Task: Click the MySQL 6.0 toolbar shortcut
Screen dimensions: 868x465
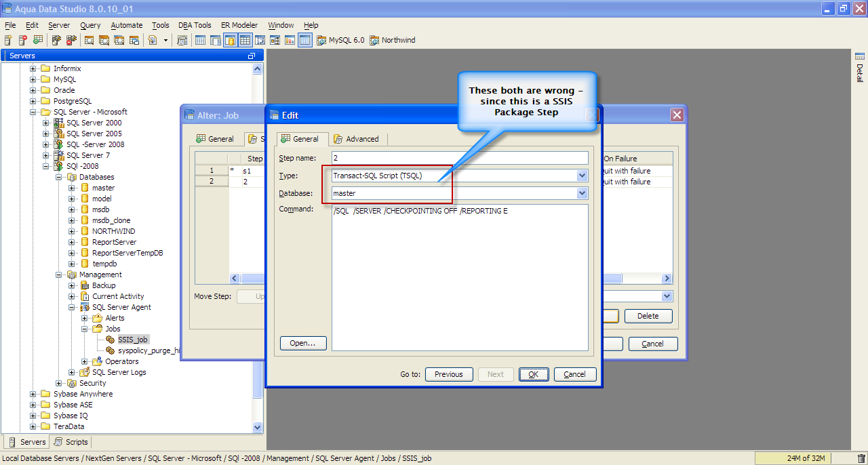Action: click(340, 40)
